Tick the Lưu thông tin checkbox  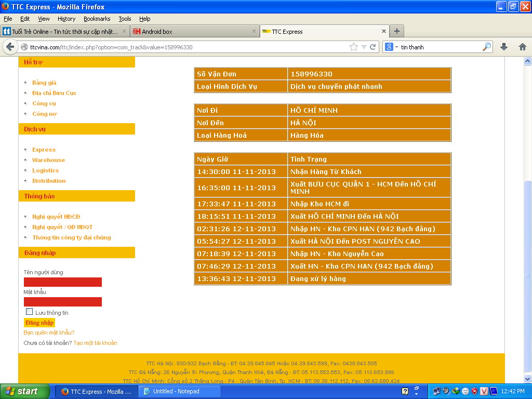30,312
